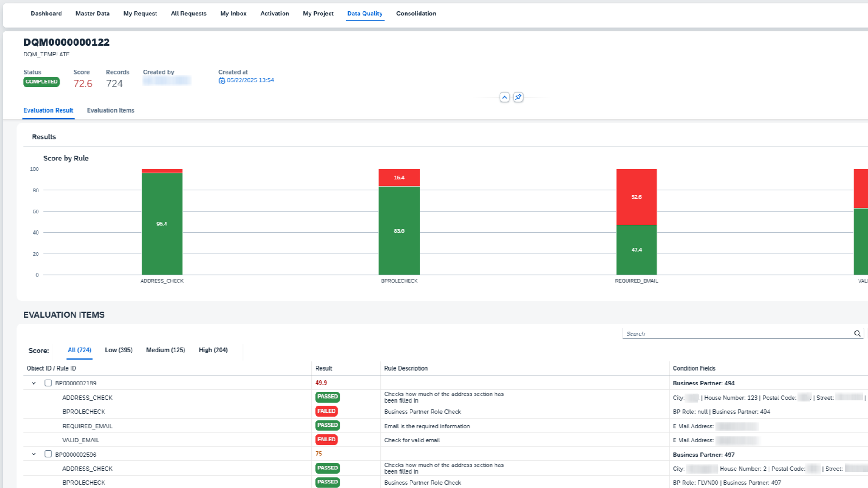The height and width of the screenshot is (488, 868).
Task: Click calendar icon next to created date
Action: point(222,80)
